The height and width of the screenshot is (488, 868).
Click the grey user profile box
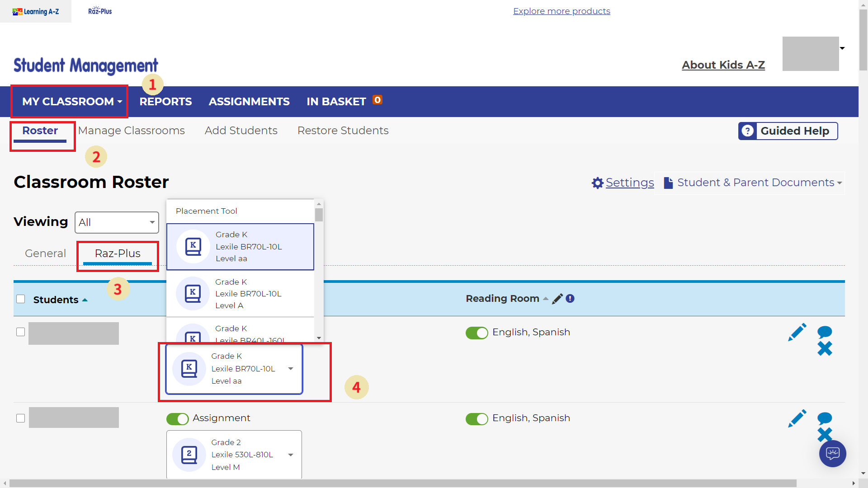coord(811,54)
